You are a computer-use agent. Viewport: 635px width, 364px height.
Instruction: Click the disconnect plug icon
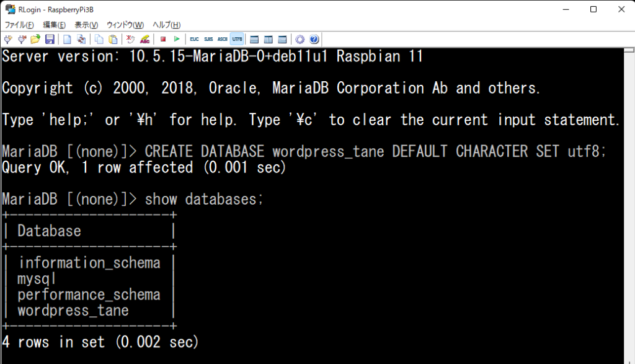point(22,39)
